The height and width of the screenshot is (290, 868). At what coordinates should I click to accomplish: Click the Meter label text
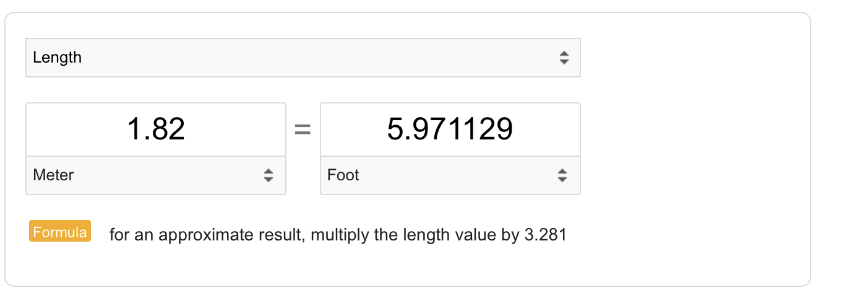click(x=53, y=175)
